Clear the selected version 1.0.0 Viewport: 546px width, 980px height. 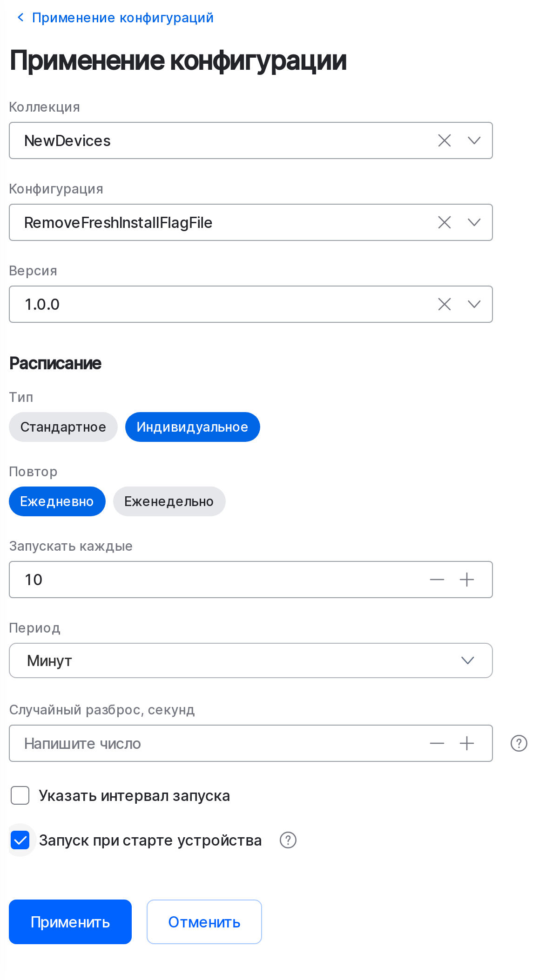[x=444, y=304]
